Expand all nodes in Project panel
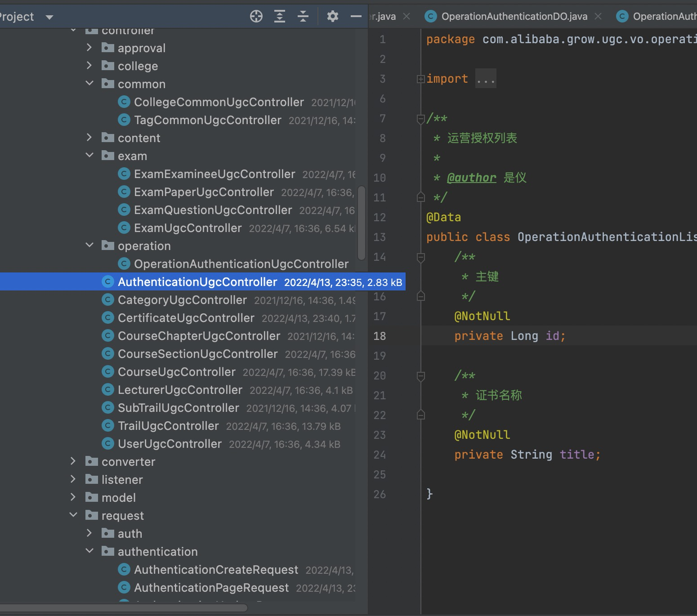This screenshot has width=697, height=616. pos(280,16)
